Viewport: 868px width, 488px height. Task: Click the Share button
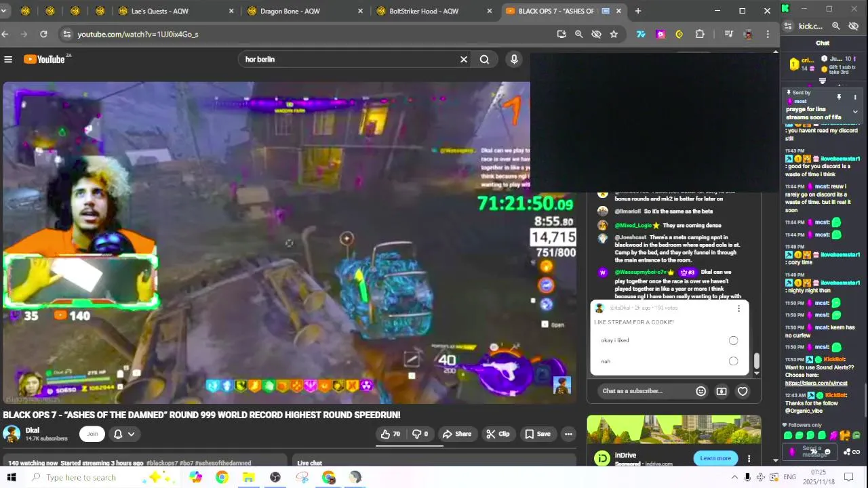456,434
